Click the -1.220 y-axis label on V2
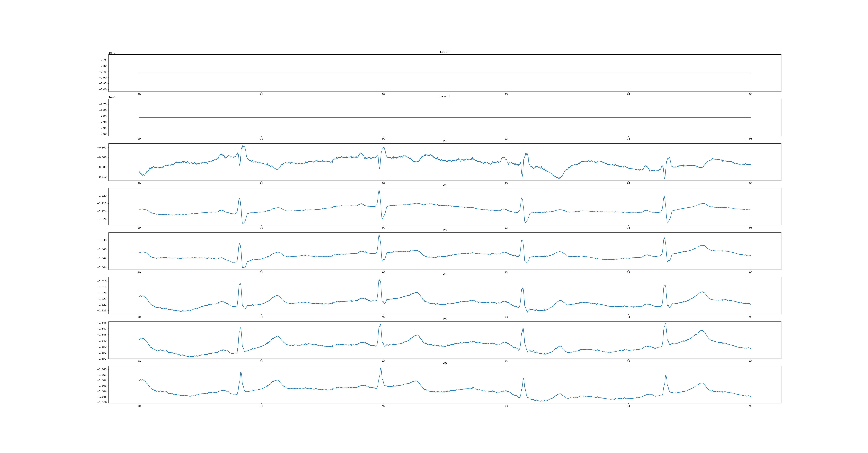 102,196
